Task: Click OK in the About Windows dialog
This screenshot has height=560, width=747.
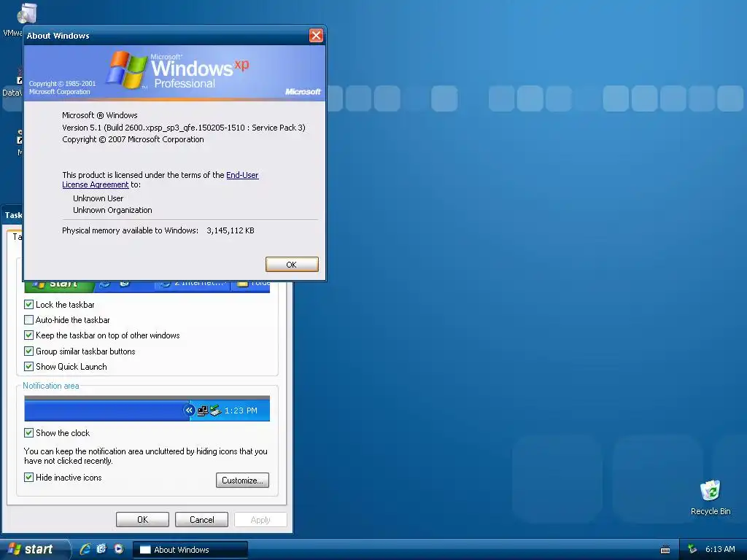Action: point(292,264)
